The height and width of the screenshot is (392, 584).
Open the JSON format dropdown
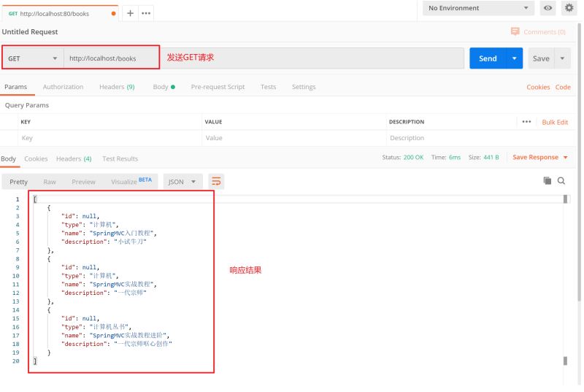(182, 182)
